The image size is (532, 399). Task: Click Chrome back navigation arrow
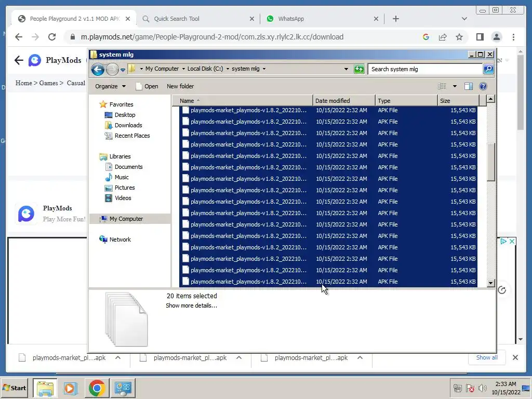pos(19,37)
